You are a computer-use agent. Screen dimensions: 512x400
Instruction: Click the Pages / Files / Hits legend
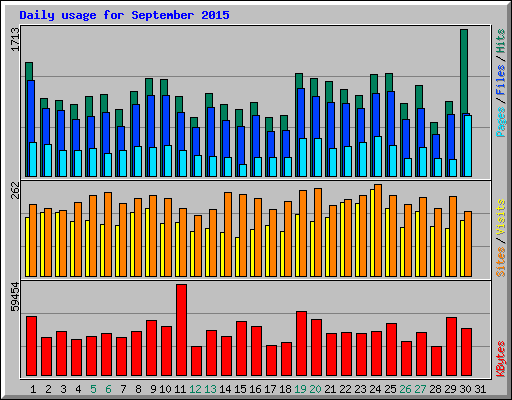point(500,83)
